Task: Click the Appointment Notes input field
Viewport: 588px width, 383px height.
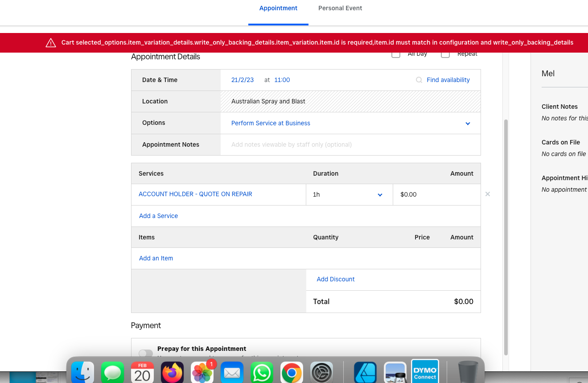Action: tap(350, 144)
